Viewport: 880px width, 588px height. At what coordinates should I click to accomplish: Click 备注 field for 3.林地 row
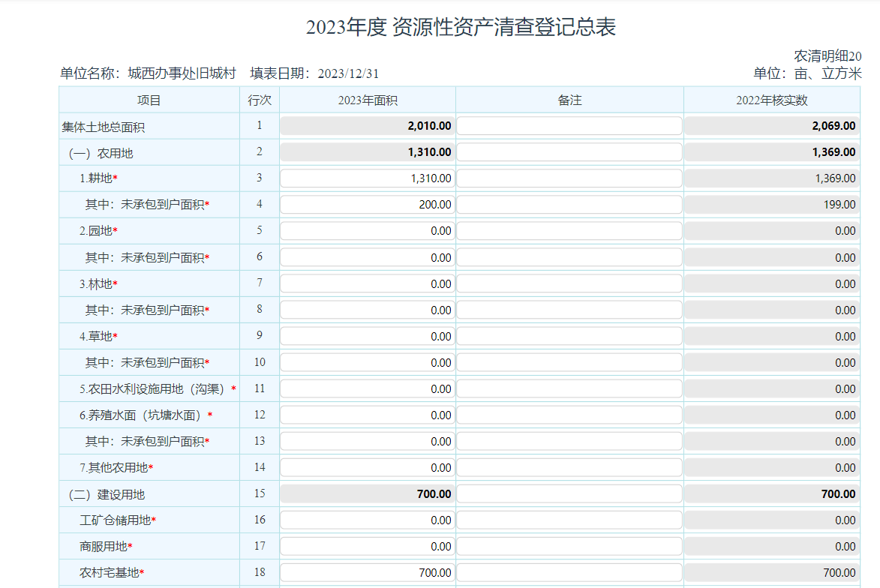point(569,284)
